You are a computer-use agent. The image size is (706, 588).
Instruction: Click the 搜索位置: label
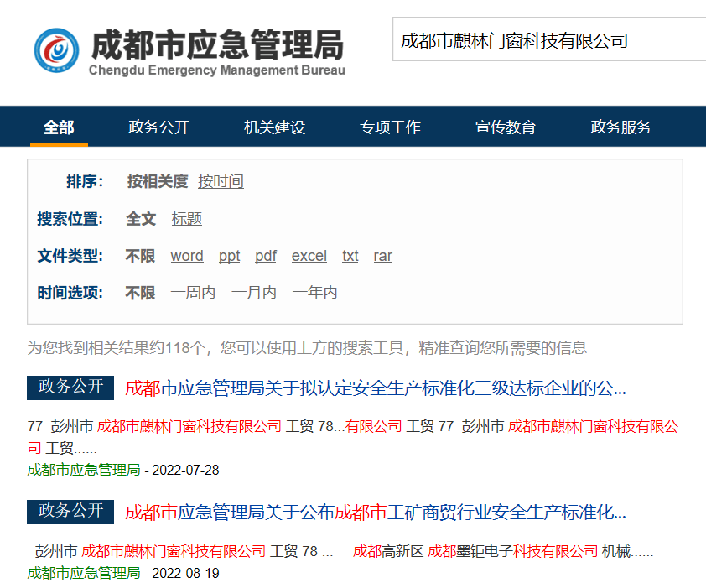tap(70, 219)
